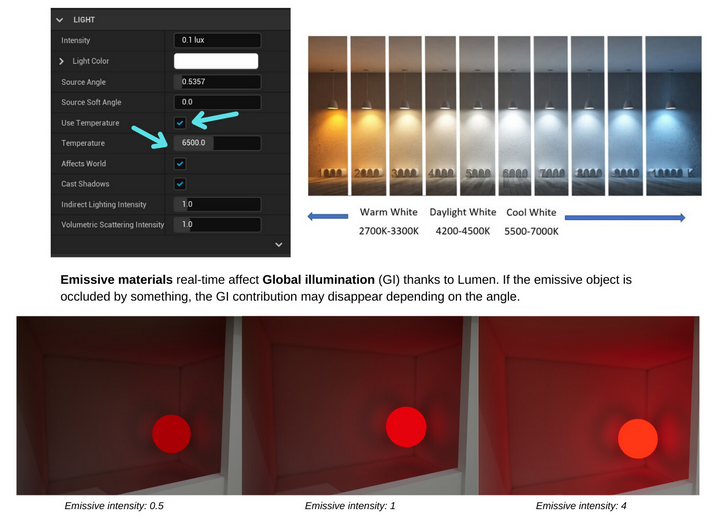Expand advanced options chevron at panel bottom
717x524 pixels.
tap(278, 244)
